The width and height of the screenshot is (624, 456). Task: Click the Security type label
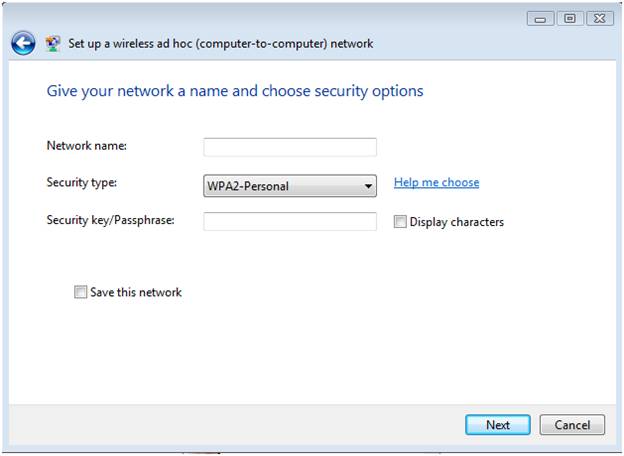82,183
